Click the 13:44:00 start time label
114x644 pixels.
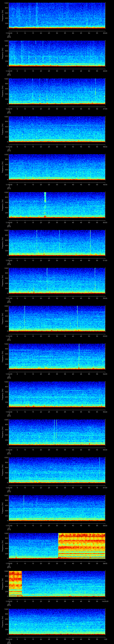click(9, 33)
